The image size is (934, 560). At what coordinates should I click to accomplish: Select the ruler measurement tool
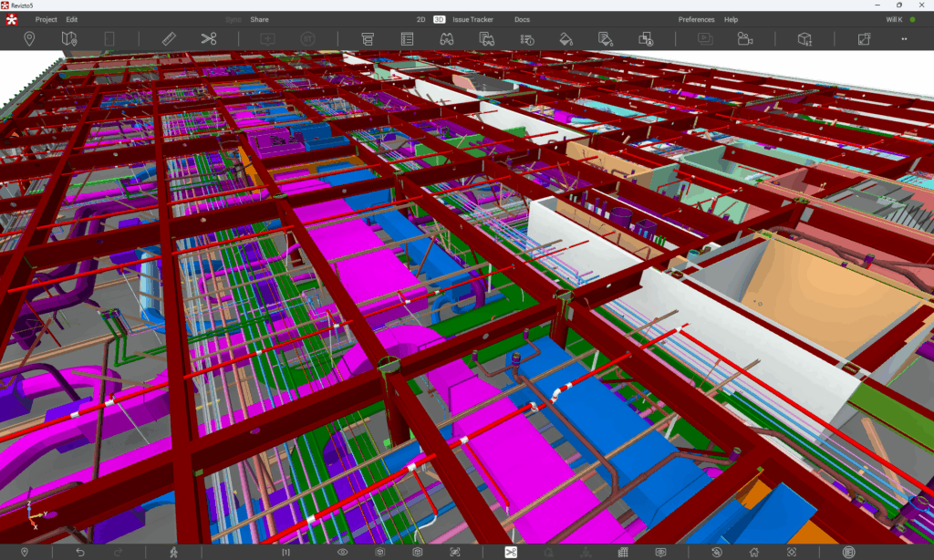[168, 38]
